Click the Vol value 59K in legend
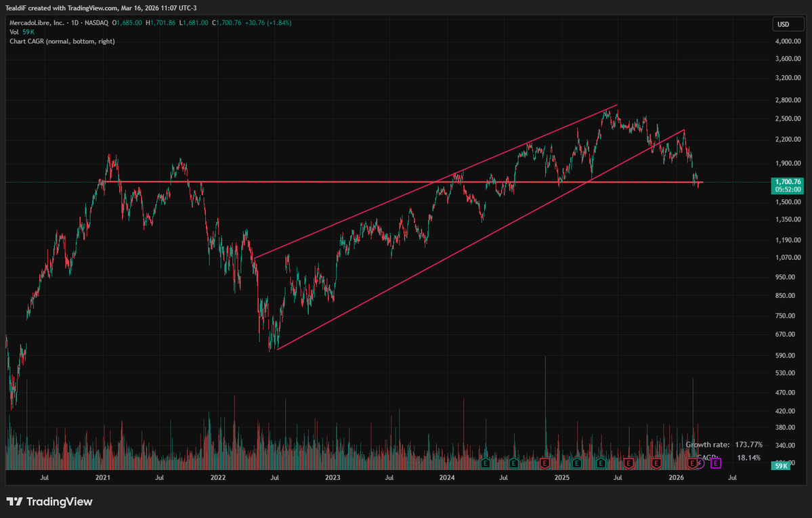Image resolution: width=812 pixels, height=518 pixels. [28, 32]
